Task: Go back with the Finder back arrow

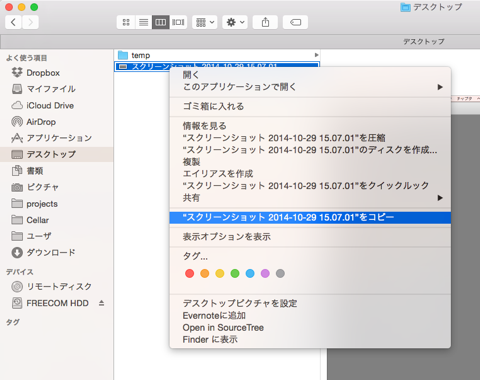Action: click(x=13, y=22)
